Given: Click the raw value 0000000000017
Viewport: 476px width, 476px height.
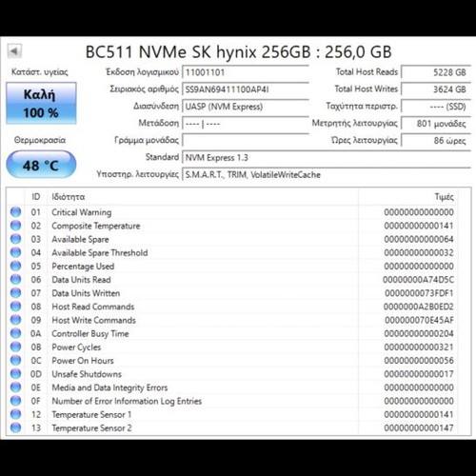Looking at the screenshot, I should pos(419,374).
